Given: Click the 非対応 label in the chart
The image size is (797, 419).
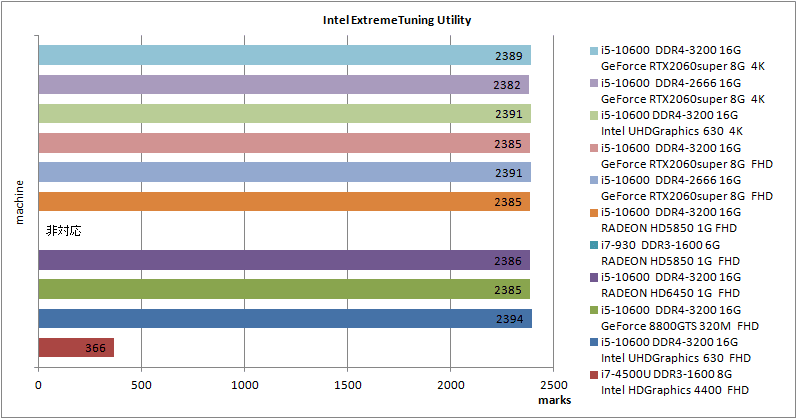Looking at the screenshot, I should 63,231.
